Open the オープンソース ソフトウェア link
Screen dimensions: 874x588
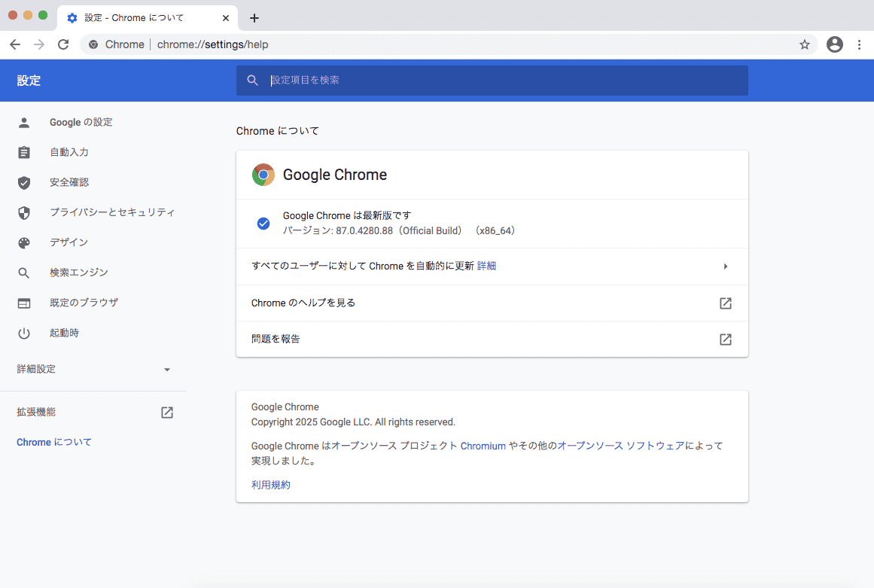point(620,446)
